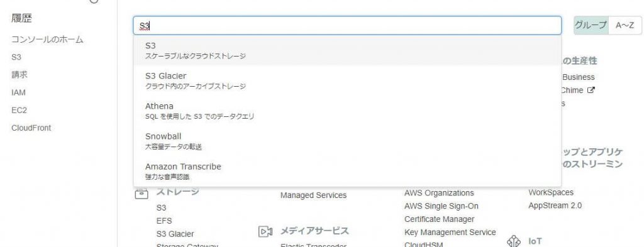Open コンソールのホーム from history
The height and width of the screenshot is (247, 644).
point(47,40)
